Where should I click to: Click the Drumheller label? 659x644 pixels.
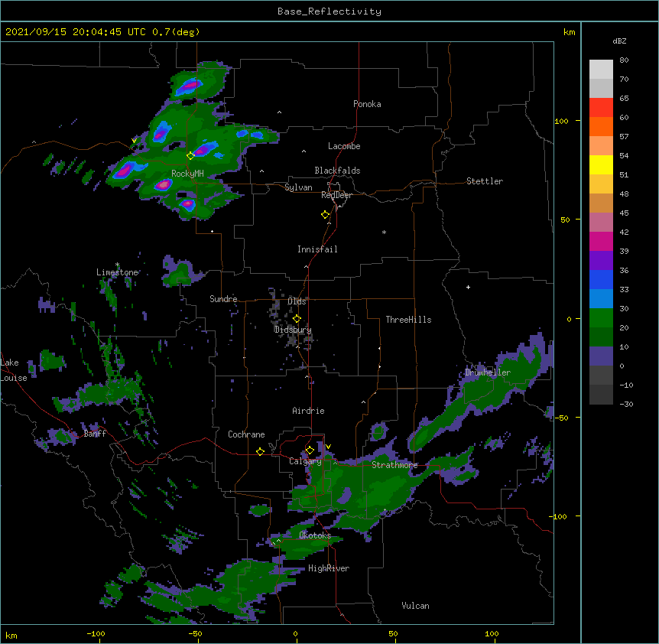click(488, 372)
